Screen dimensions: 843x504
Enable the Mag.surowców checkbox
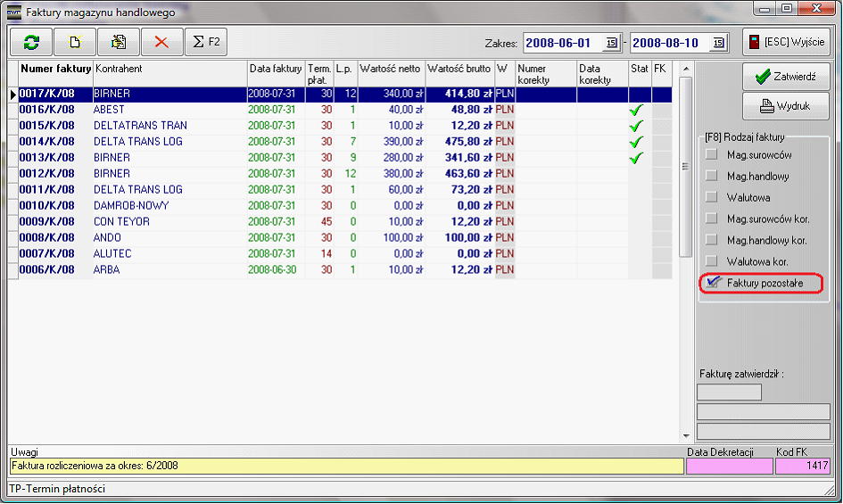click(x=712, y=155)
